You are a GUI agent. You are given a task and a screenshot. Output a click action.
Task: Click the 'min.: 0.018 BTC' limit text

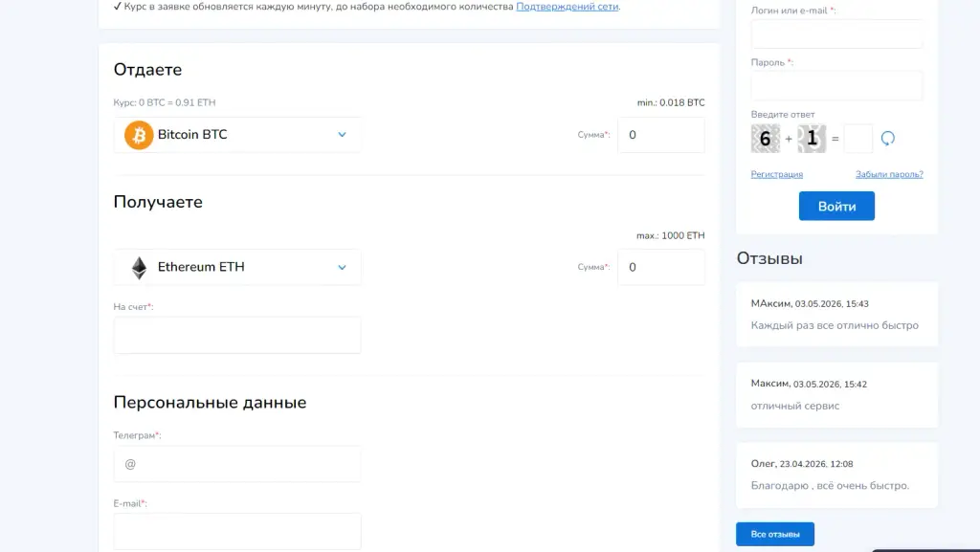(x=671, y=102)
